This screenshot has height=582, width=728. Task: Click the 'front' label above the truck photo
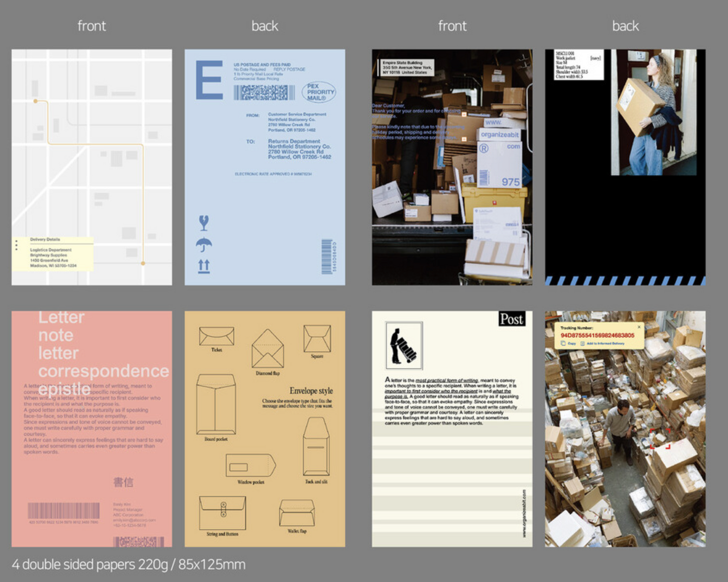(452, 26)
